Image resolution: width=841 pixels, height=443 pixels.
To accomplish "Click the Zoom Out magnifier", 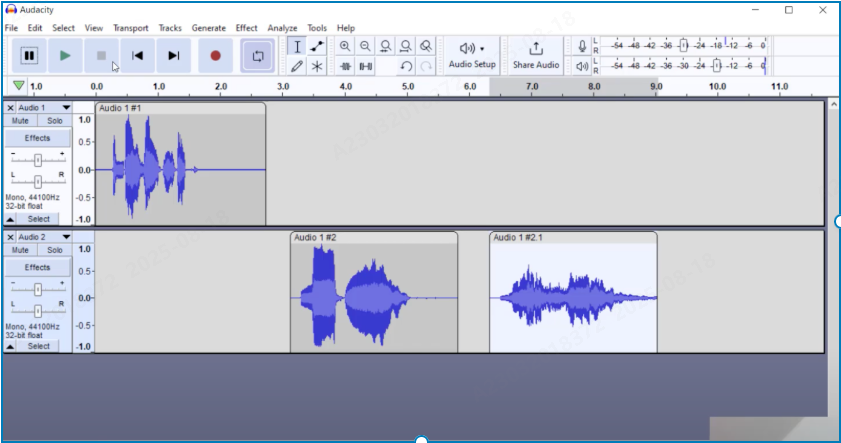I will 365,46.
